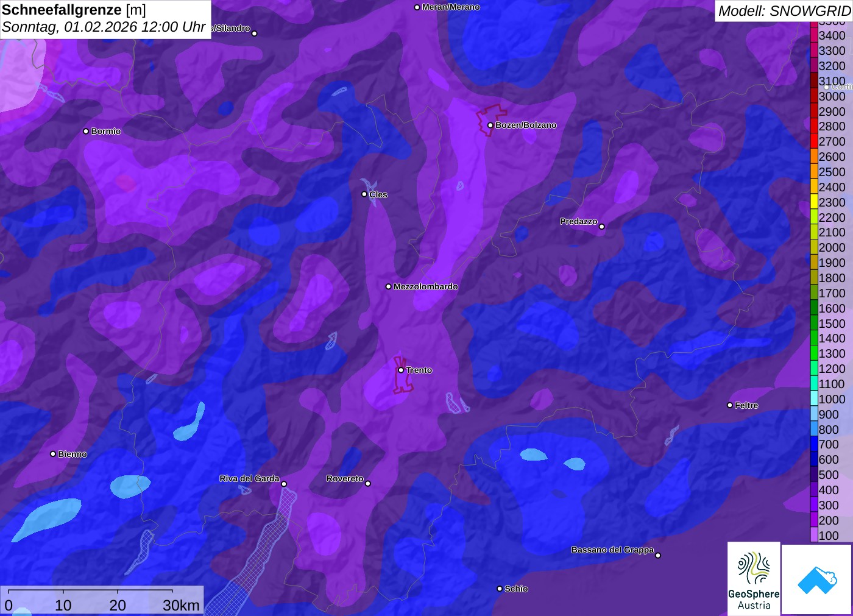Click the 500 m legend color swatch
The height and width of the screenshot is (616, 853).
[814, 475]
